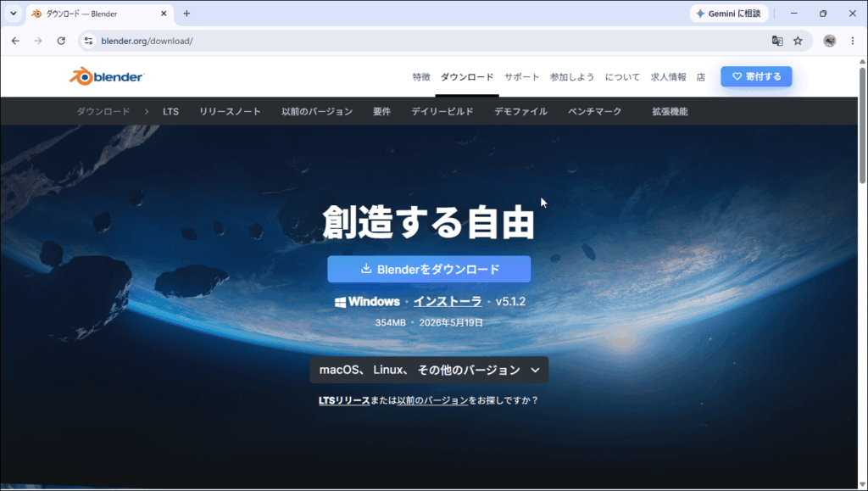868x491 pixels.
Task: Go back with the browser back arrow
Action: [x=15, y=41]
